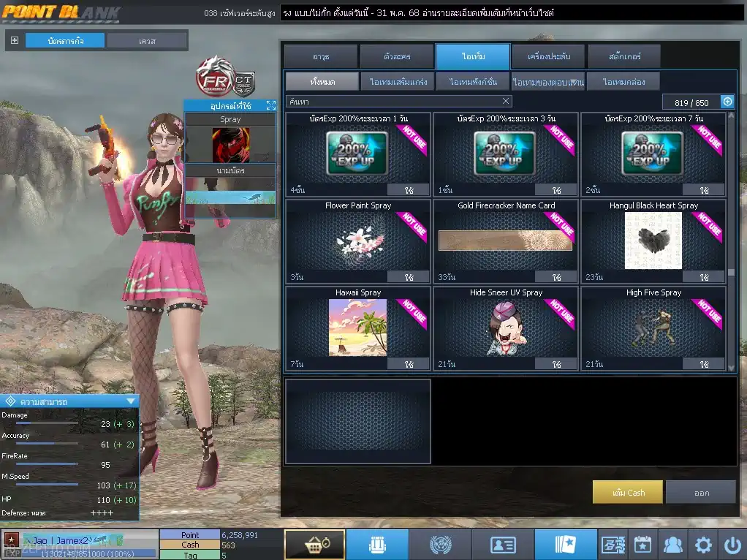Toggle the plus box beside mission card tab
Viewport: 747px width, 560px height.
(x=15, y=40)
